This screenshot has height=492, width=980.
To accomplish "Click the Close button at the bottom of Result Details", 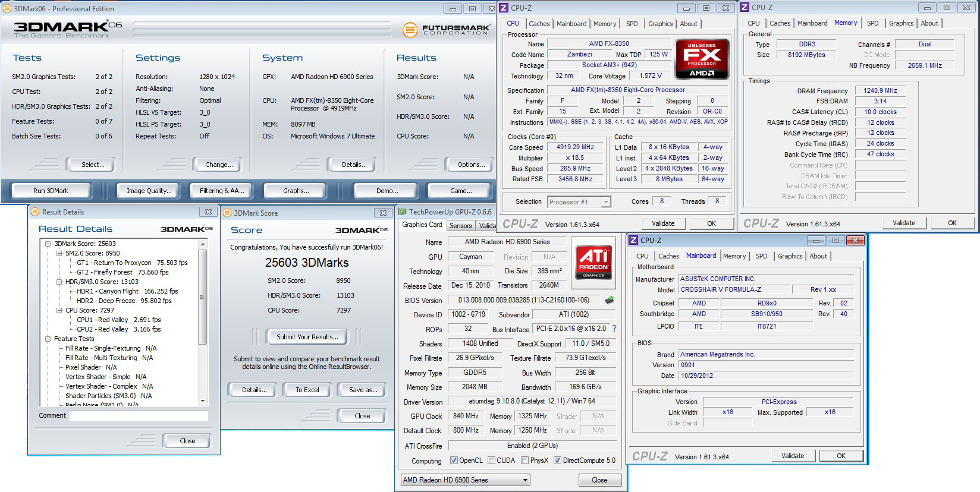I will (187, 441).
